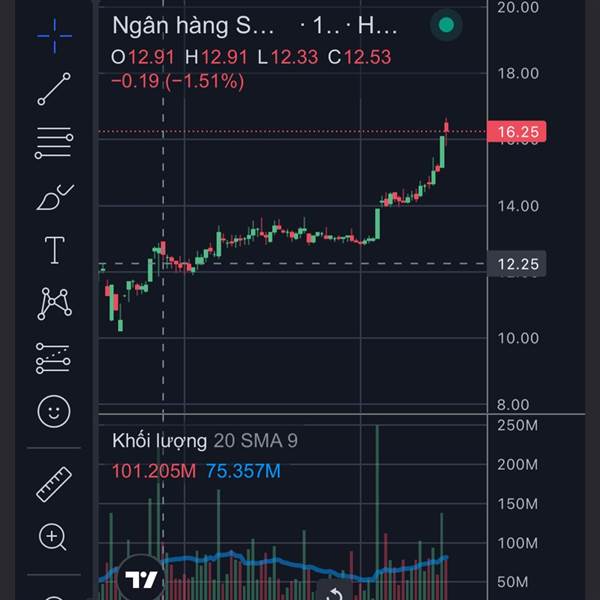This screenshot has height=600, width=600.
Task: Open the chart patterns tool
Action: coord(54,304)
